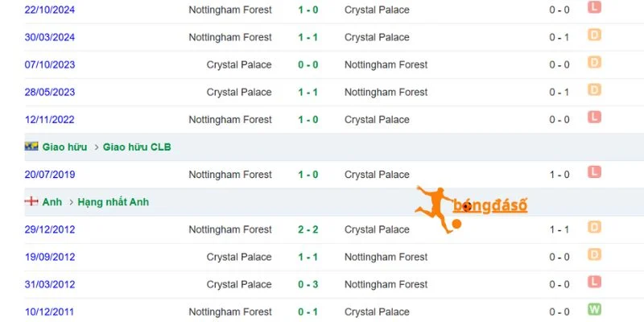Click the D badge for 29/12/2012

click(594, 227)
